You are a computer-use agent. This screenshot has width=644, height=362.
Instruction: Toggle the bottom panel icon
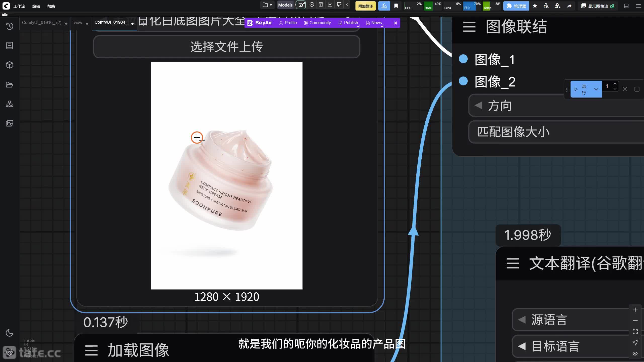pyautogui.click(x=626, y=6)
